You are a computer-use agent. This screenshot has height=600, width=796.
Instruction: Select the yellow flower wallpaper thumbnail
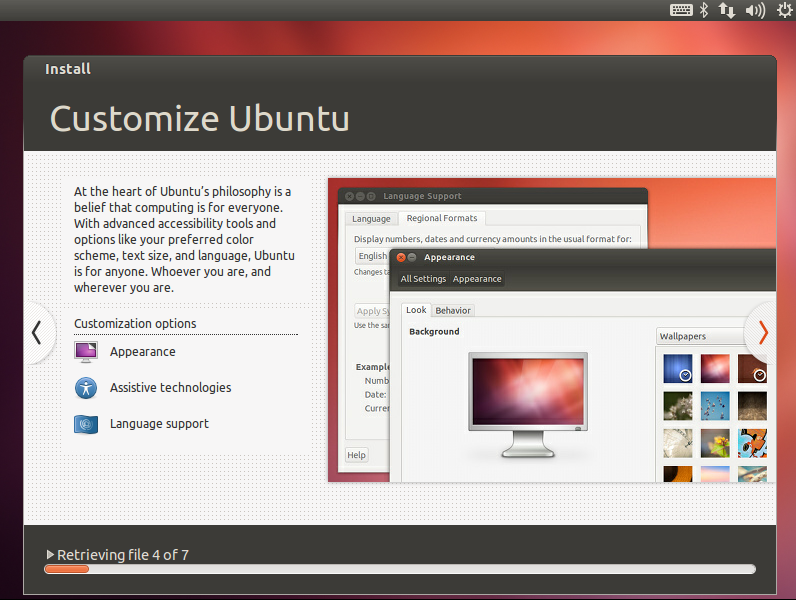pos(715,444)
